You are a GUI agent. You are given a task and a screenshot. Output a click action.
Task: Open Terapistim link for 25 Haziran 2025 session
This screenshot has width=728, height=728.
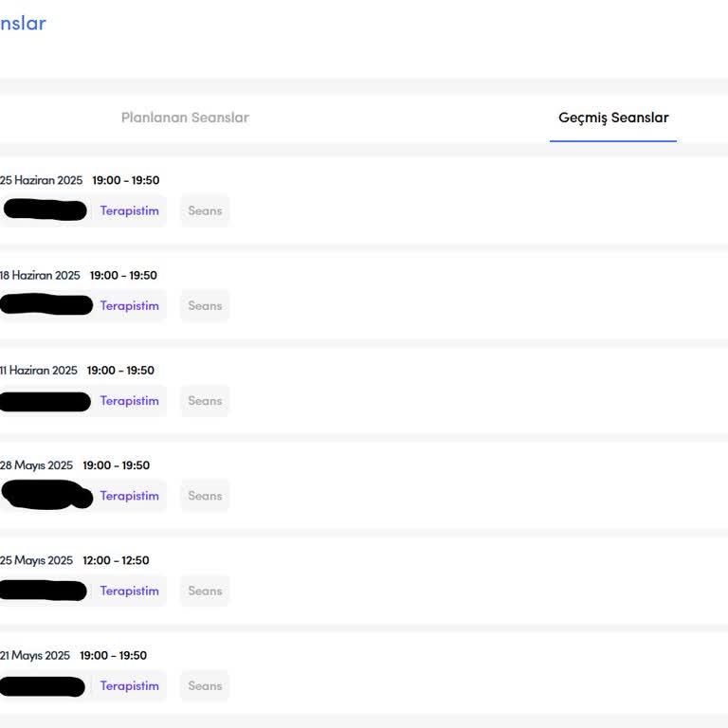[130, 210]
